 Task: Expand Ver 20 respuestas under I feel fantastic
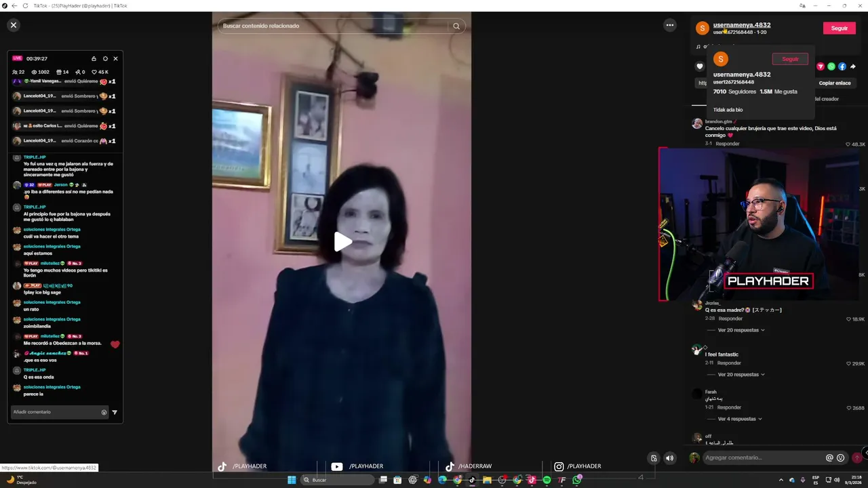(x=741, y=374)
